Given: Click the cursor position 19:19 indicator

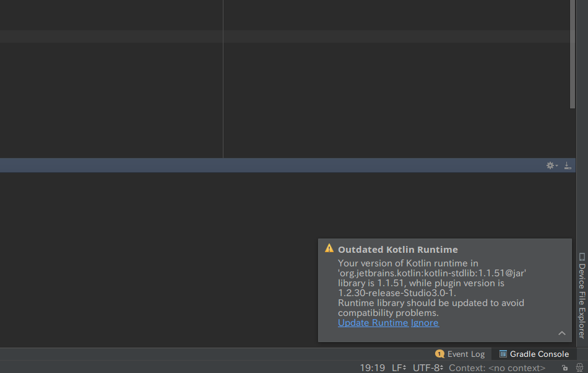Looking at the screenshot, I should click(373, 368).
